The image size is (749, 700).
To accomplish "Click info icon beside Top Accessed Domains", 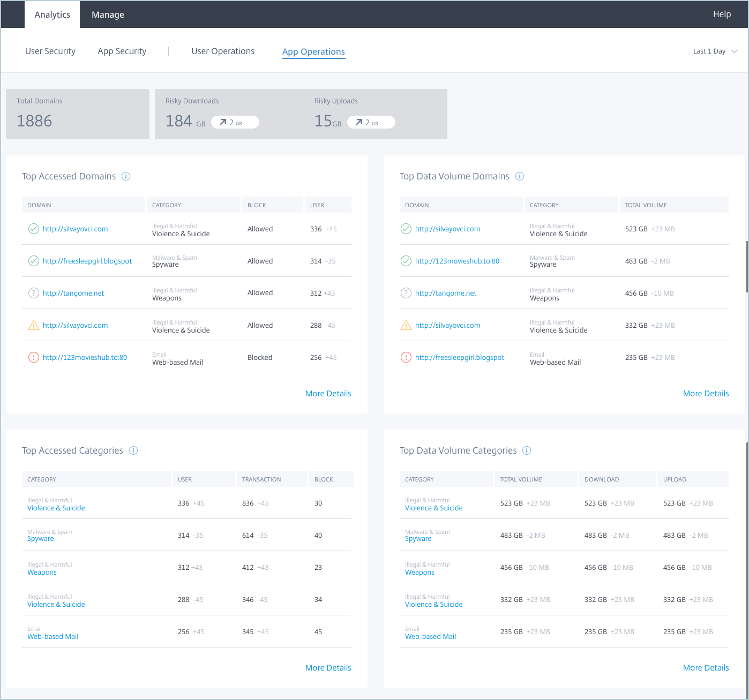I will click(x=126, y=176).
